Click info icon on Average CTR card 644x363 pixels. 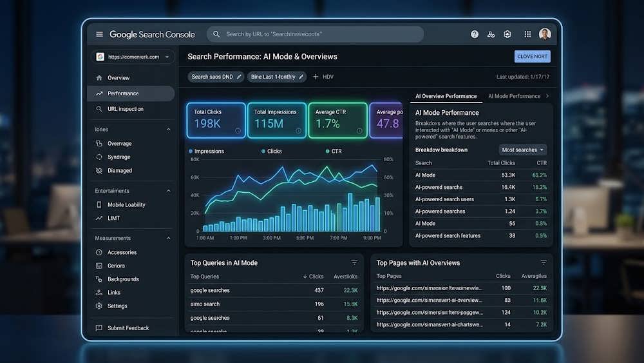point(359,131)
